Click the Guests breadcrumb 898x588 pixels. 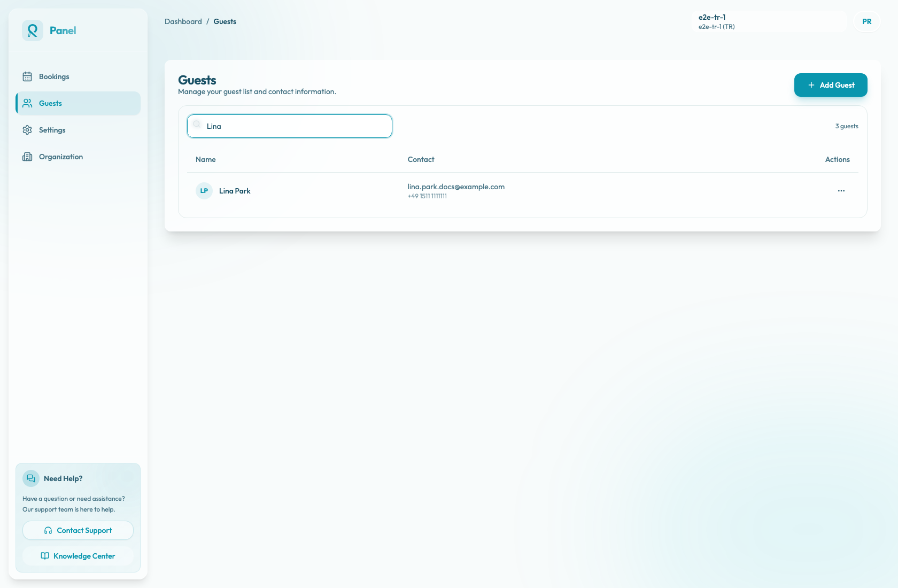tap(225, 21)
